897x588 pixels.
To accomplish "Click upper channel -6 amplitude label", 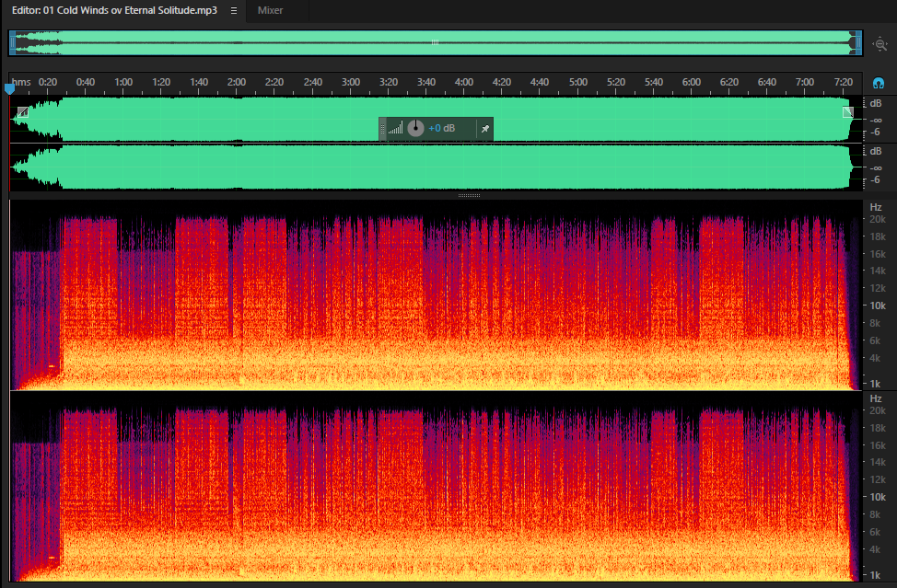I will (x=875, y=132).
